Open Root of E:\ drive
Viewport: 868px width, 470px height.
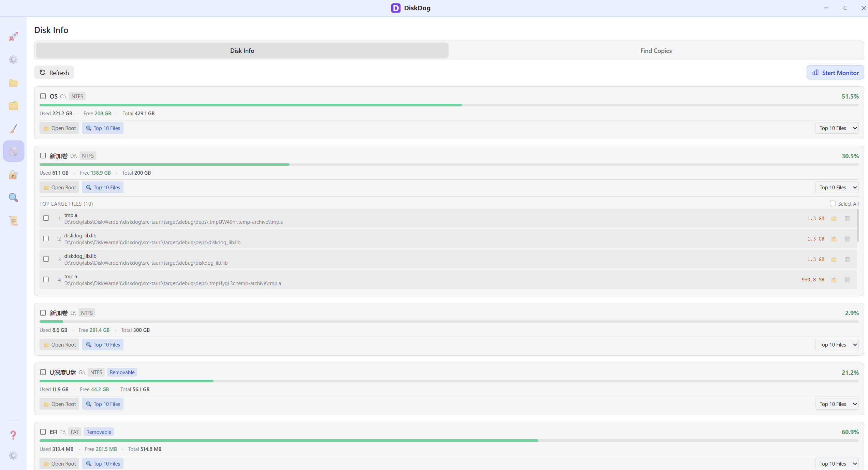point(59,345)
